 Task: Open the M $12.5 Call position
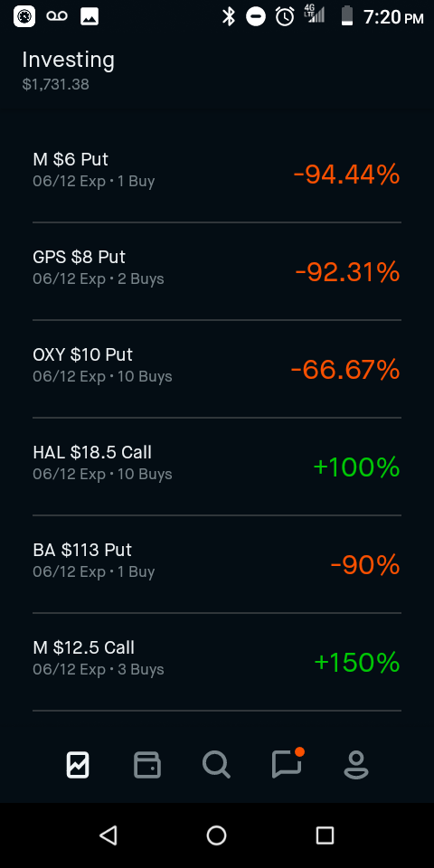[216, 662]
